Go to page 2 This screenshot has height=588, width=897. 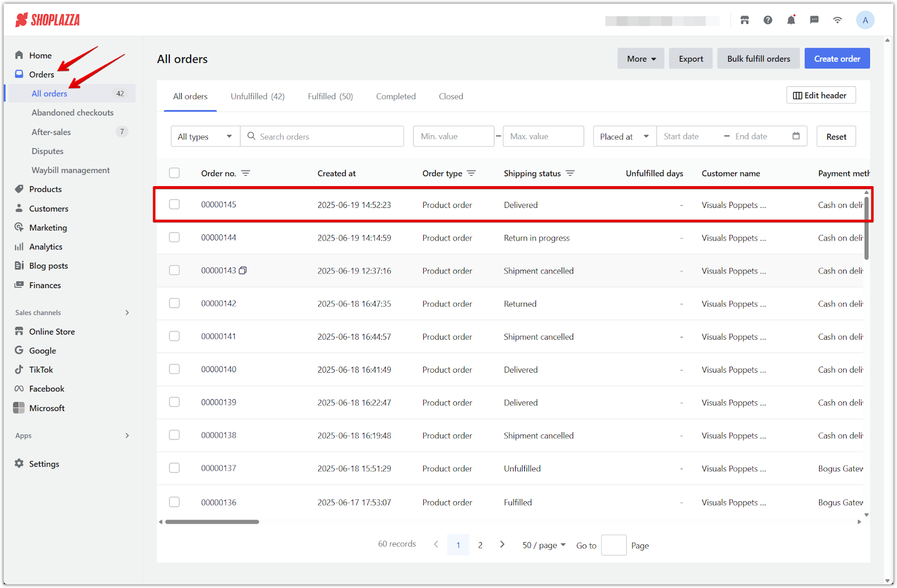coord(480,545)
